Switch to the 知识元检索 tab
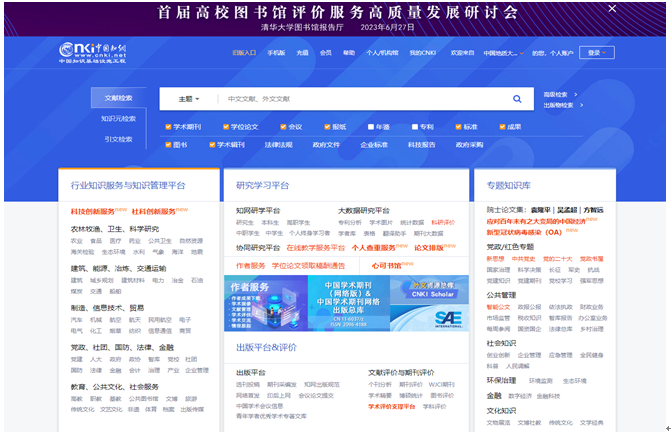 click(x=119, y=119)
